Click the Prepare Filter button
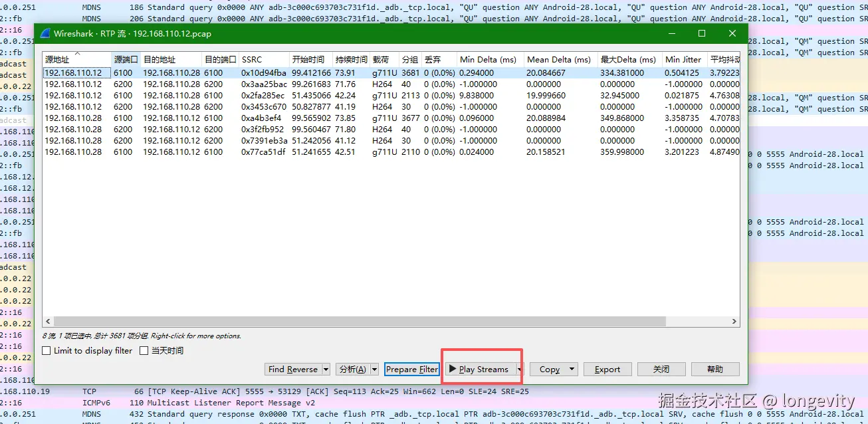The width and height of the screenshot is (868, 424). point(411,370)
